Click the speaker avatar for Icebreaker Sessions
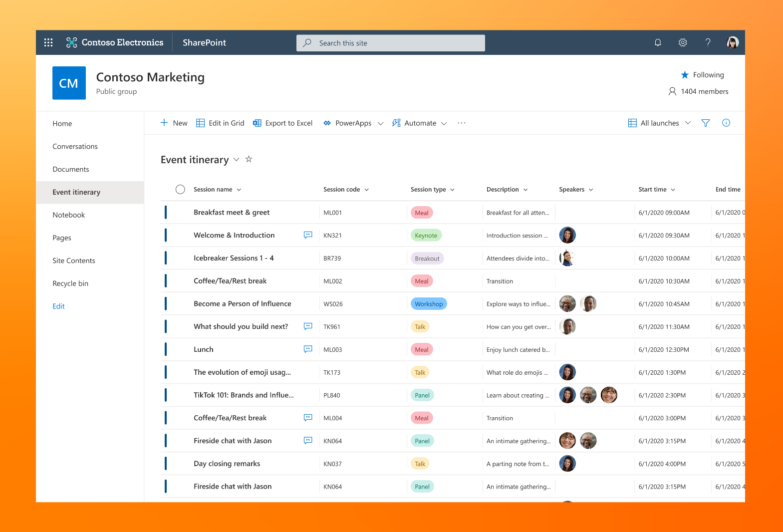The height and width of the screenshot is (532, 783). pyautogui.click(x=567, y=258)
